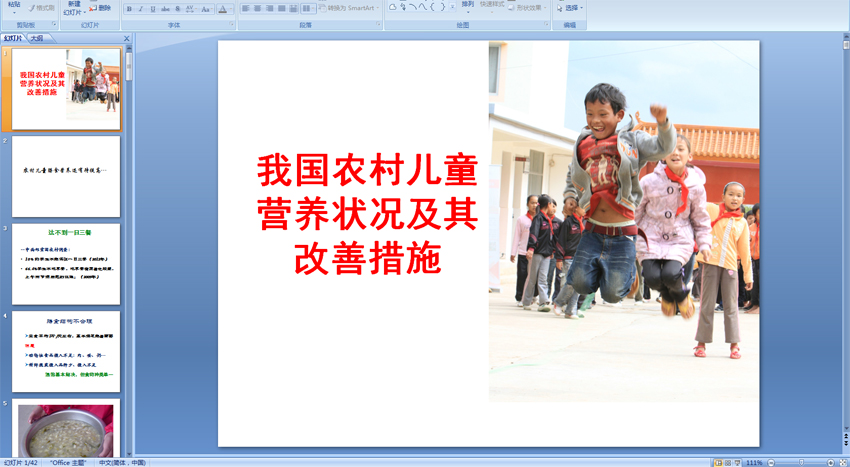Viewport: 850px width, 467px height.
Task: Select the right brace shape
Action: (x=443, y=7)
